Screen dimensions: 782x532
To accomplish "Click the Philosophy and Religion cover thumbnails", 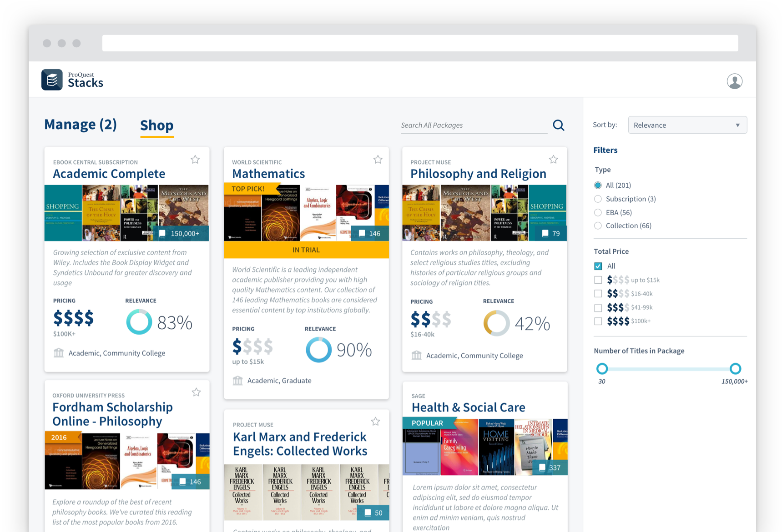I will pos(484,213).
